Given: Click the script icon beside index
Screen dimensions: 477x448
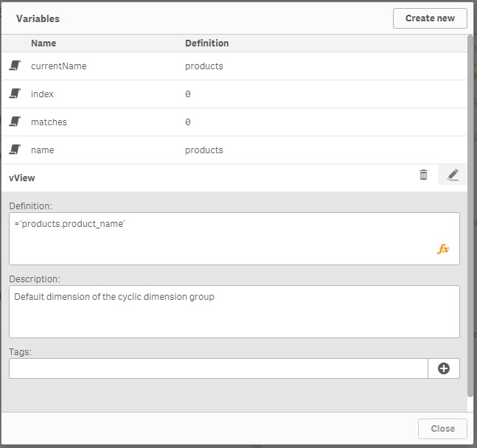Looking at the screenshot, I should tap(15, 94).
